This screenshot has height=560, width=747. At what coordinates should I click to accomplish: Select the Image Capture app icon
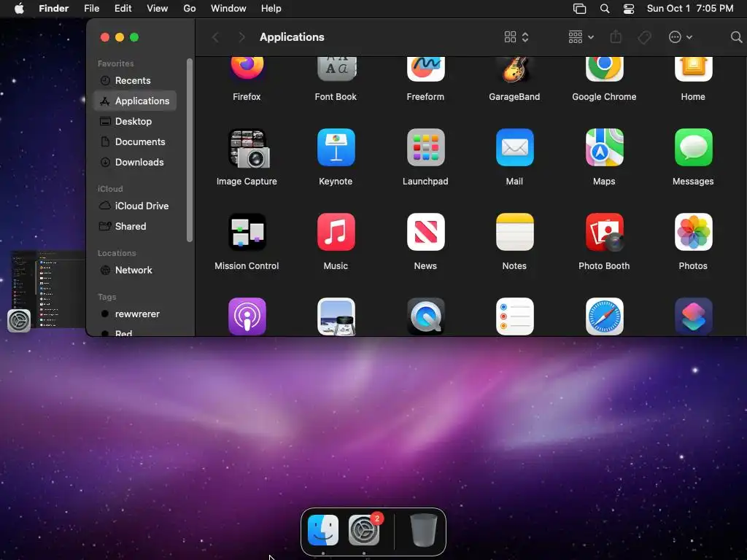click(249, 148)
